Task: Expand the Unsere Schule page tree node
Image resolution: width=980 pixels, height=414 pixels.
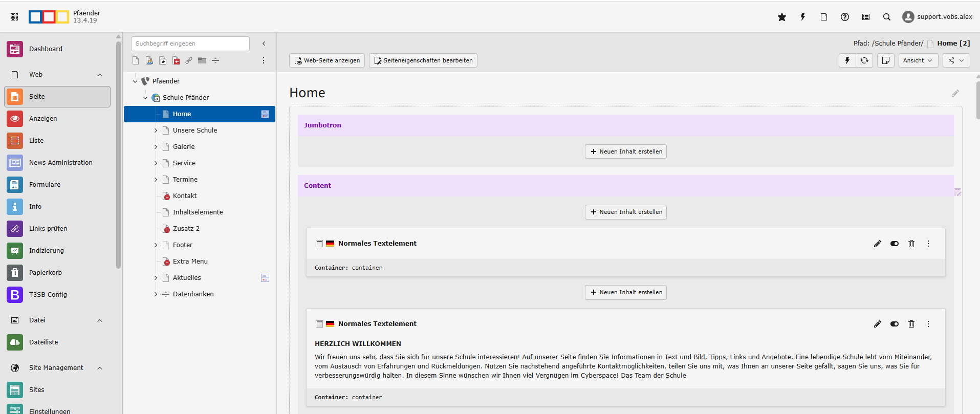Action: pyautogui.click(x=156, y=130)
